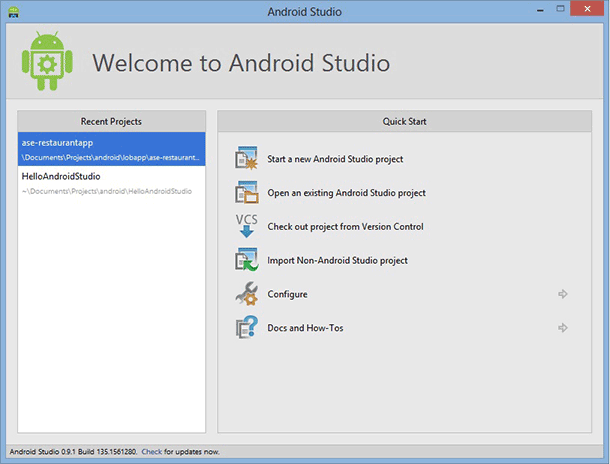Click the Docs and How-Tos question mark icon
610x464 pixels.
point(246,327)
